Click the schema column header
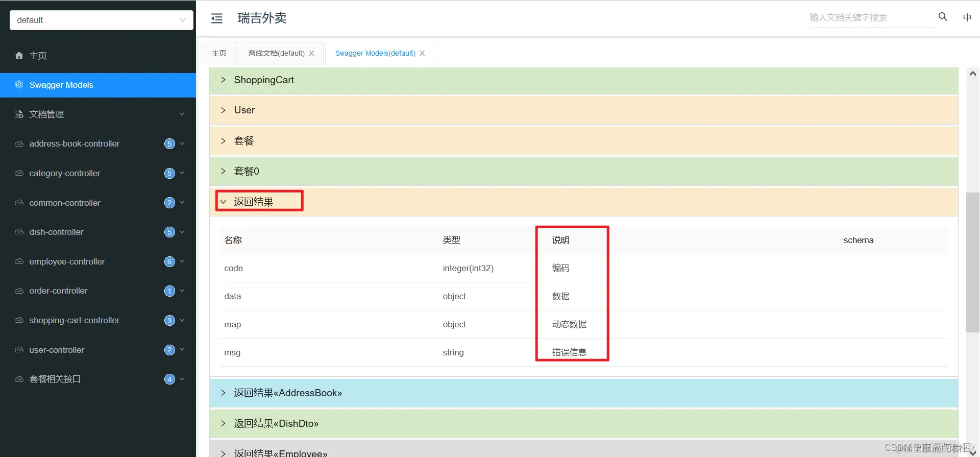The width and height of the screenshot is (980, 457). point(859,240)
